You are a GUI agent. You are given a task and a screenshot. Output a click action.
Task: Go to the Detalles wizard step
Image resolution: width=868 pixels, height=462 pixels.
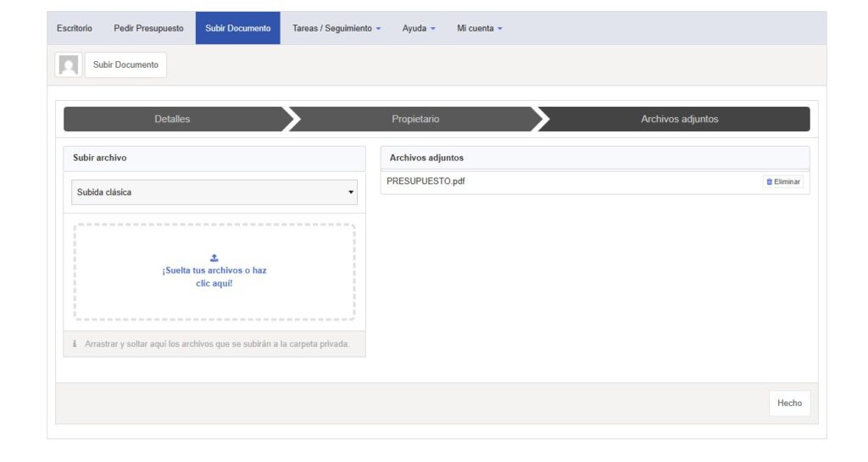tap(173, 119)
